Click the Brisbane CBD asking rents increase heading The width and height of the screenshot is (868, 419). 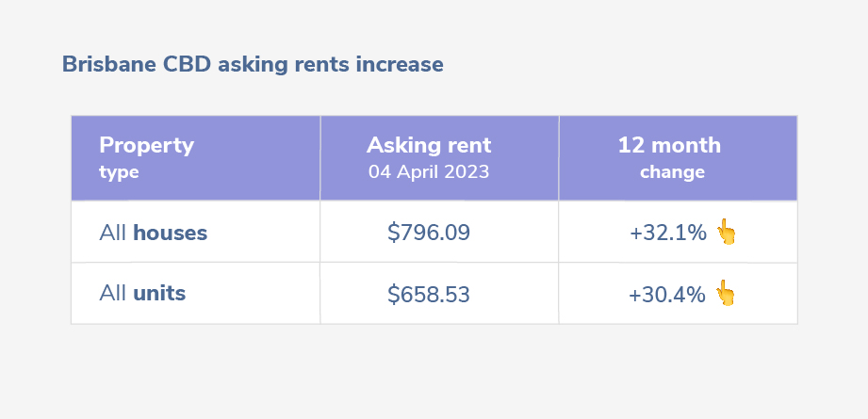point(253,65)
